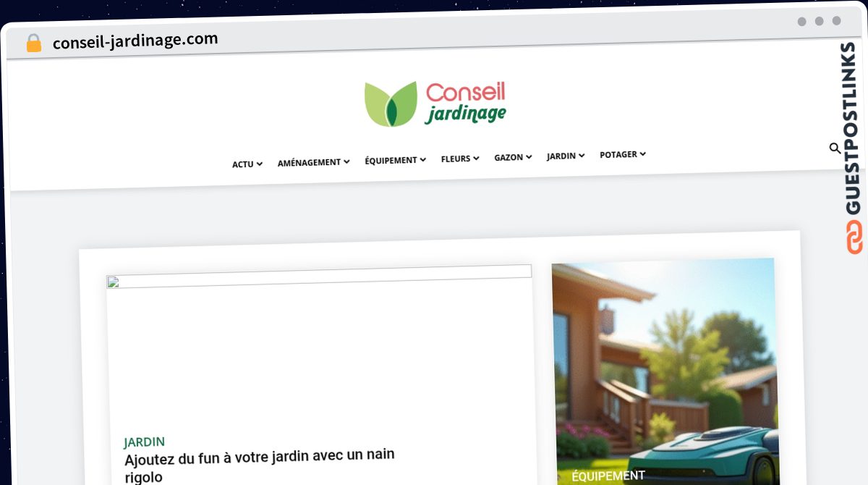Screen dimensions: 868x485
Task: Click the conseil-jardinage.com URL text
Action: [135, 41]
